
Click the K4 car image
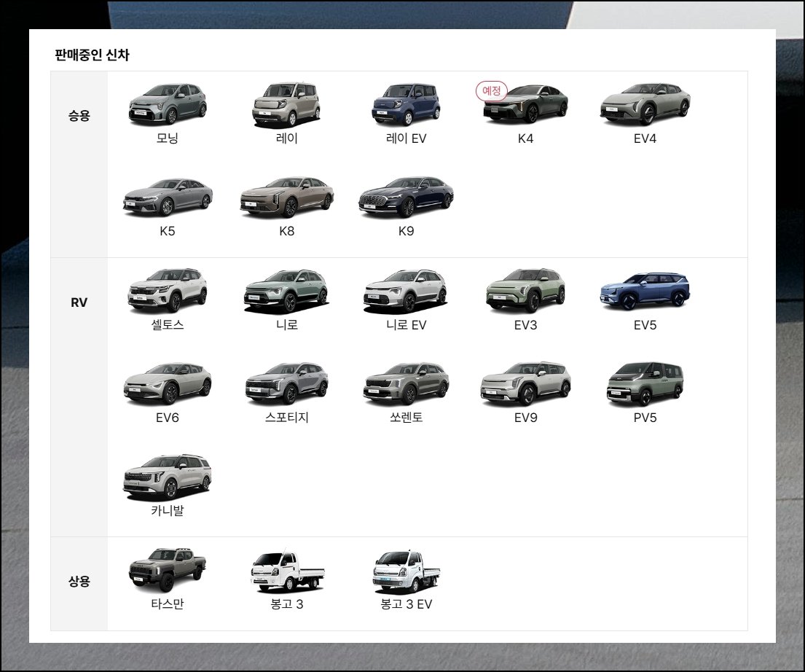click(525, 104)
